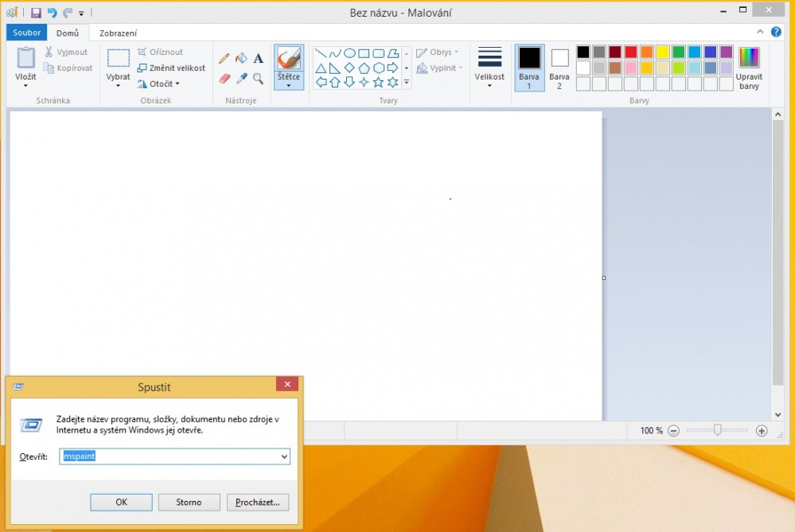The image size is (795, 532).
Task: Click the Procházet button
Action: click(x=258, y=502)
